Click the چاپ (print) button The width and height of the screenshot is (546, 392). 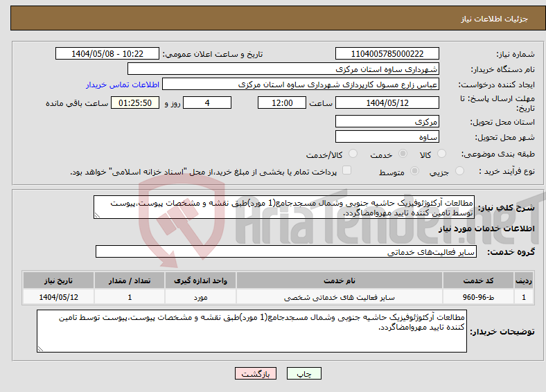pos(303,373)
